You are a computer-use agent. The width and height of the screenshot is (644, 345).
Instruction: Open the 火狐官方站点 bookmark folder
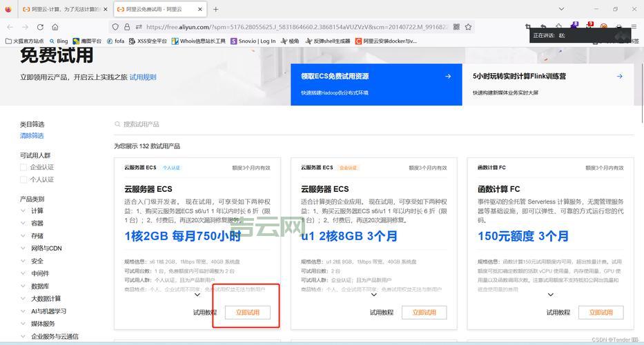[x=25, y=41]
